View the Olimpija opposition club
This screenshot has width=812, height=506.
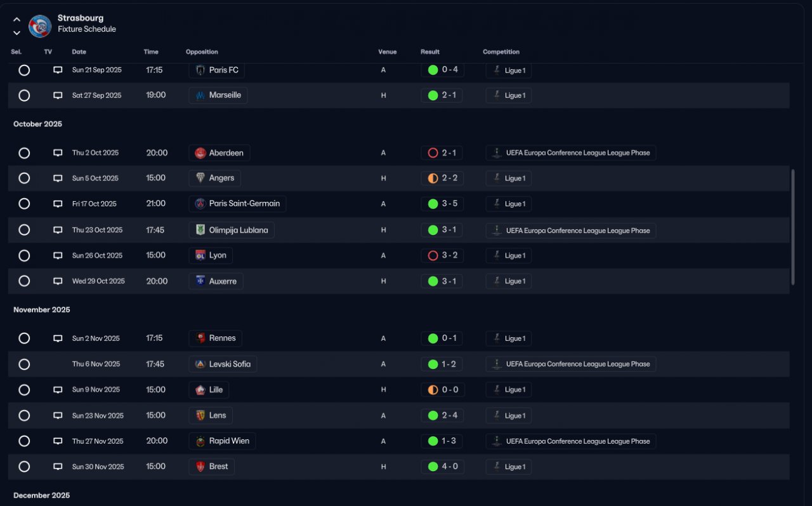(232, 230)
